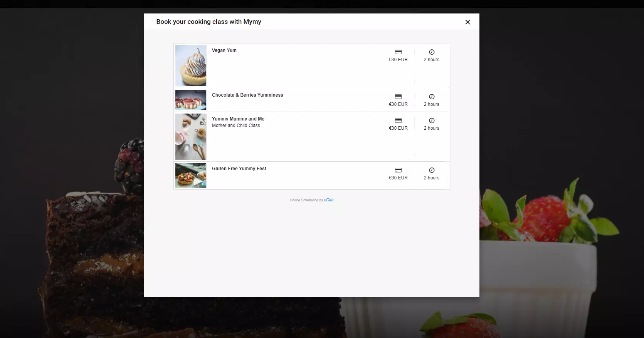The image size is (644, 338).
Task: Click the payment card icon for Vegan Yum
Action: coord(398,52)
